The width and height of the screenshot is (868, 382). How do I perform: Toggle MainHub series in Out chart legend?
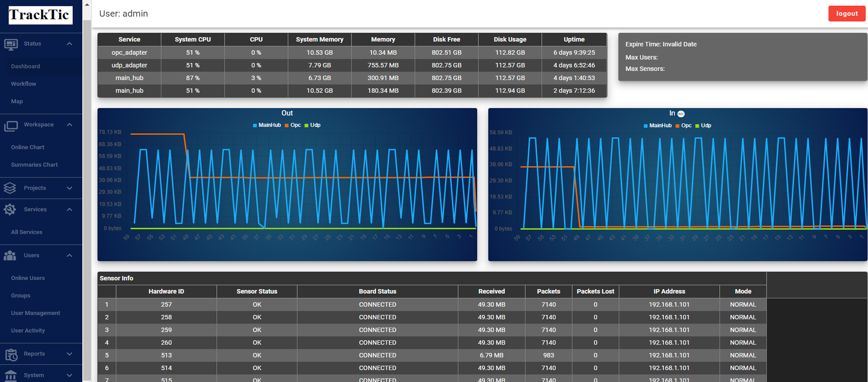tap(267, 125)
